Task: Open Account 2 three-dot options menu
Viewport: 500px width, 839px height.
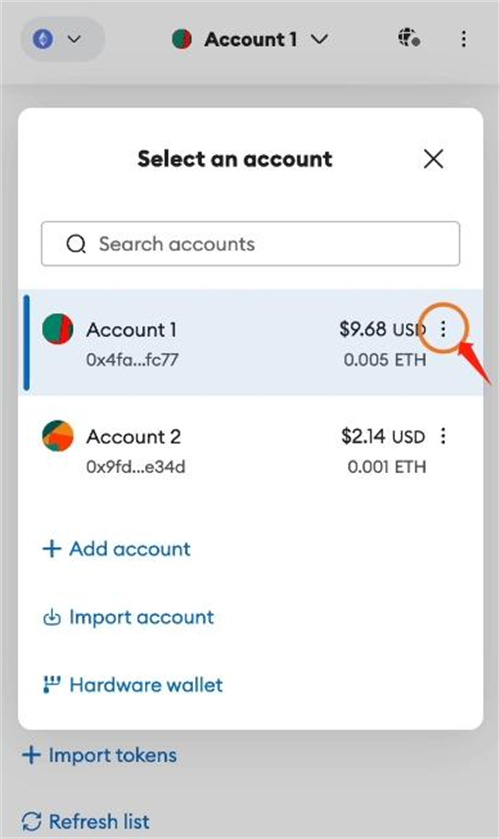Action: (x=443, y=436)
